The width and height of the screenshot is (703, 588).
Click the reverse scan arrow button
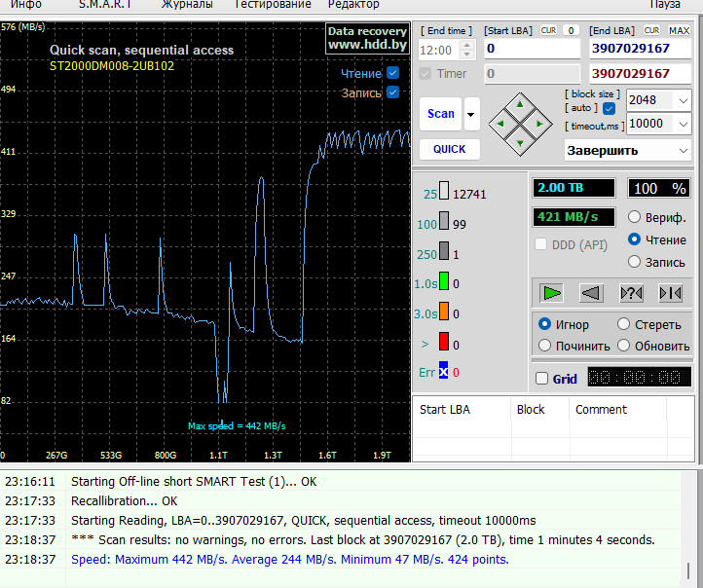(591, 294)
